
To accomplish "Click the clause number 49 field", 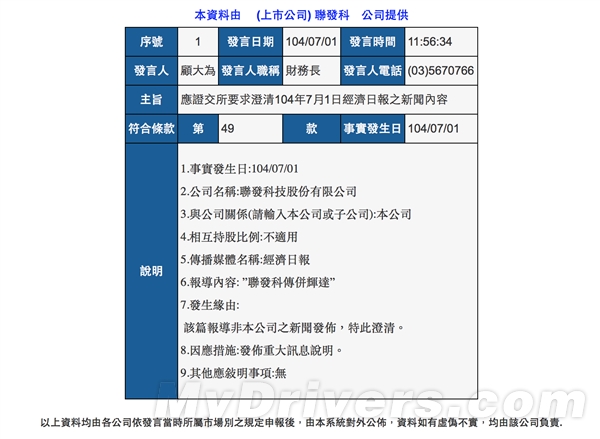I will 250,129.
